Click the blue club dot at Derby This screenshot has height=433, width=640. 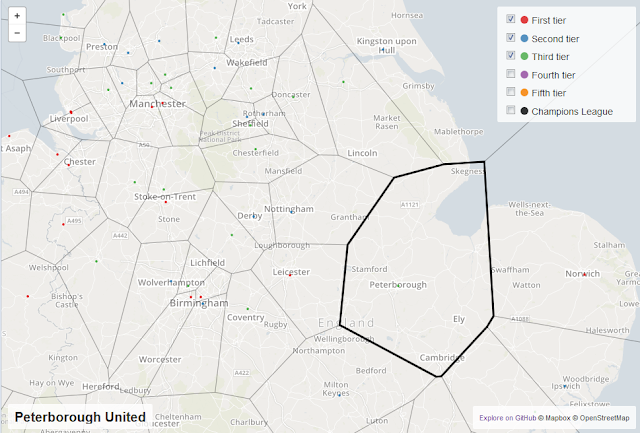pos(254,216)
